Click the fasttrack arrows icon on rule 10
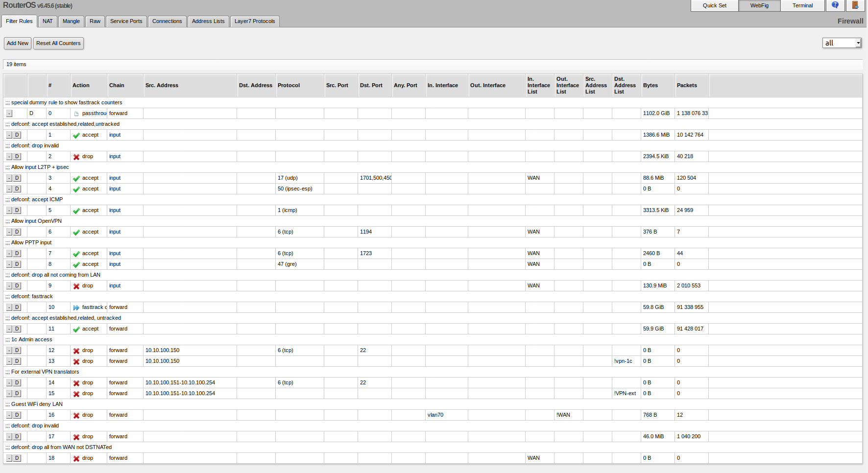 point(76,307)
